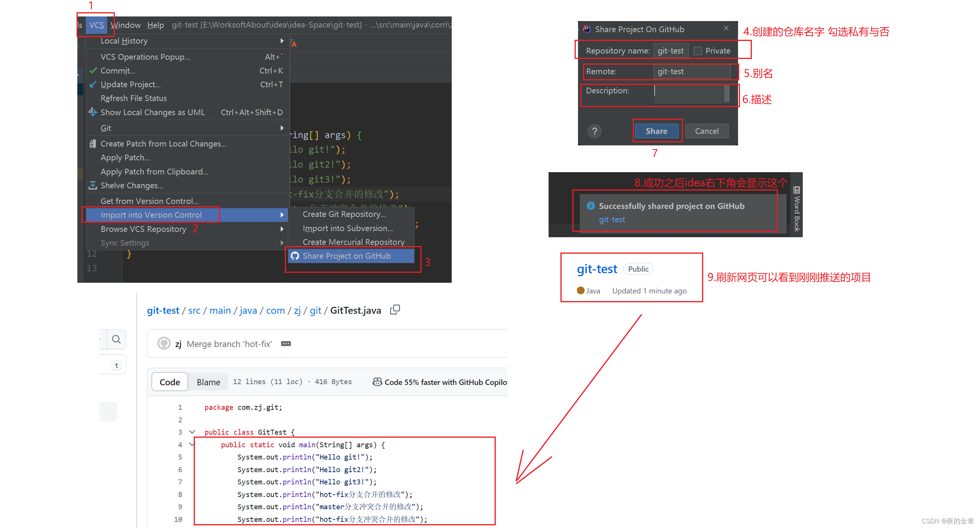This screenshot has height=528, width=980.
Task: Click the Commit checkmark icon
Action: coord(93,71)
